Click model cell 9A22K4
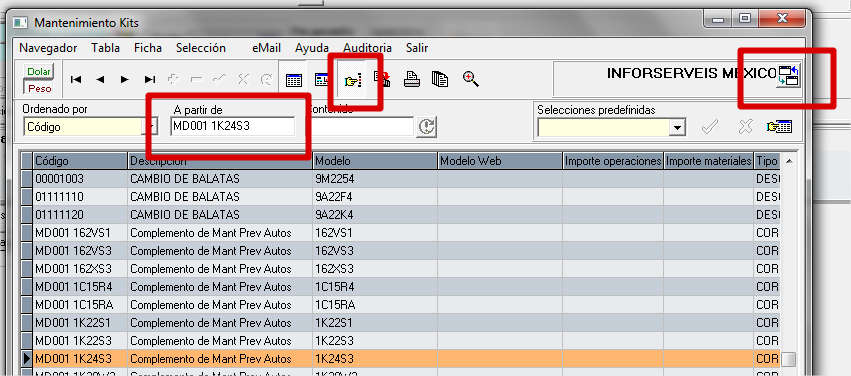 point(375,215)
